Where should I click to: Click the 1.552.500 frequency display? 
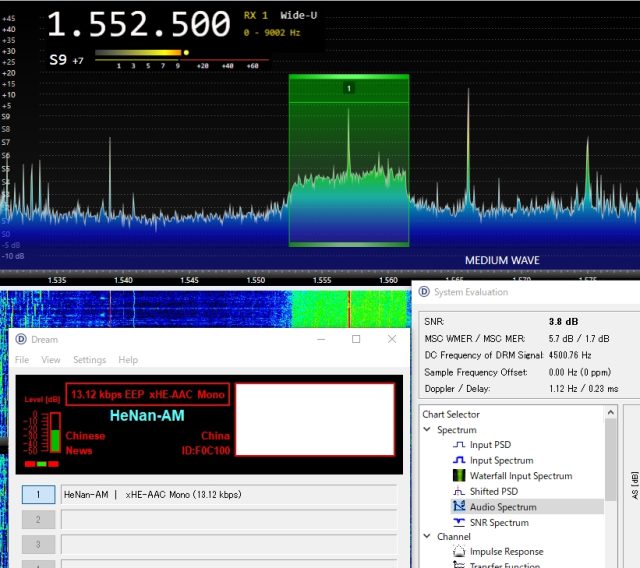point(138,24)
